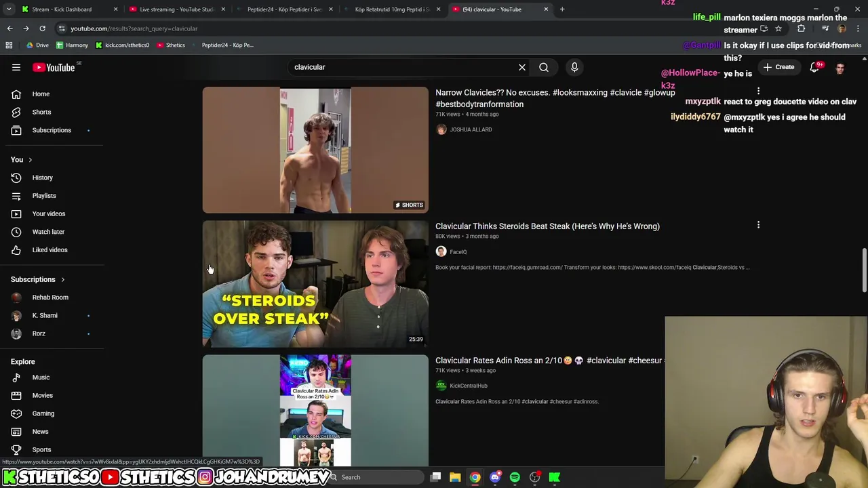Open the JOSHUA ALLARD channel link

click(471, 129)
